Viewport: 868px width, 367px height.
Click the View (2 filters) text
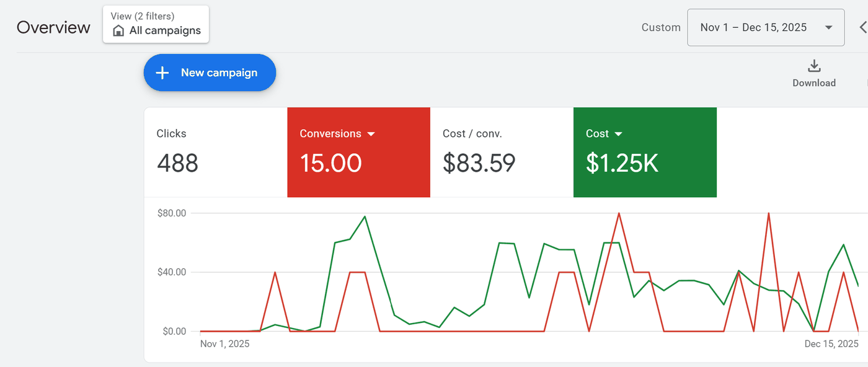pos(143,16)
